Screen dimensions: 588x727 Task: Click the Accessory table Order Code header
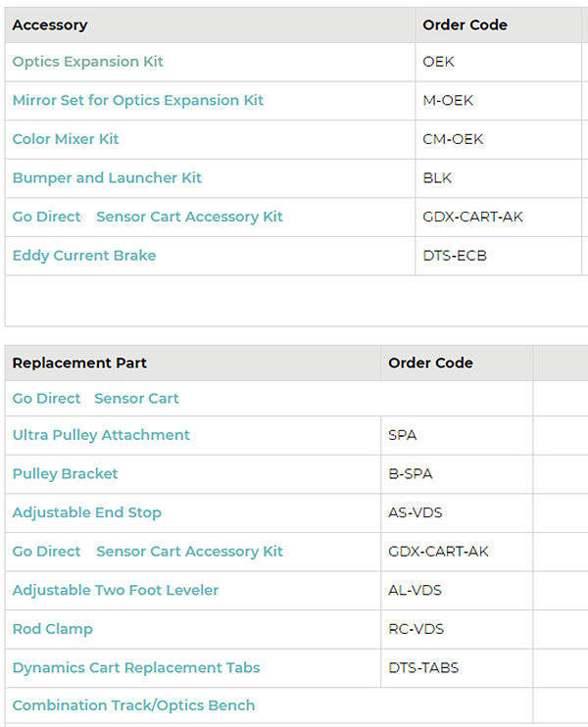point(465,24)
